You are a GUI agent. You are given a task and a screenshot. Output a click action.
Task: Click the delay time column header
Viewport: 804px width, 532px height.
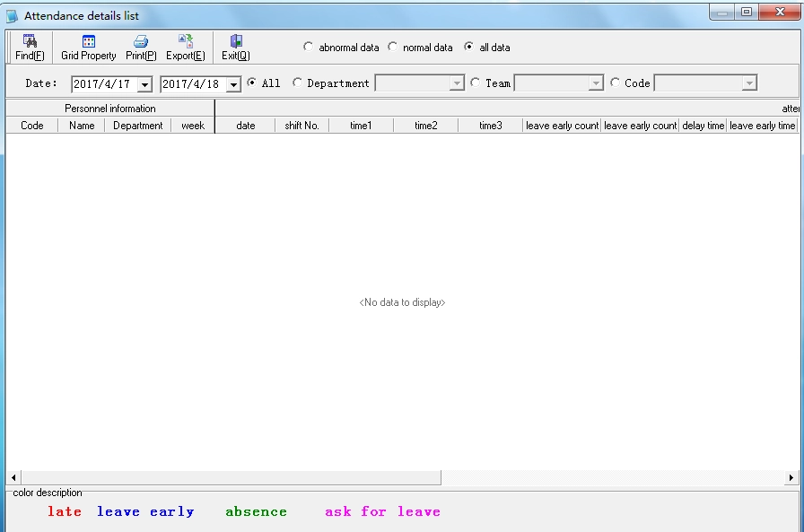tap(703, 126)
